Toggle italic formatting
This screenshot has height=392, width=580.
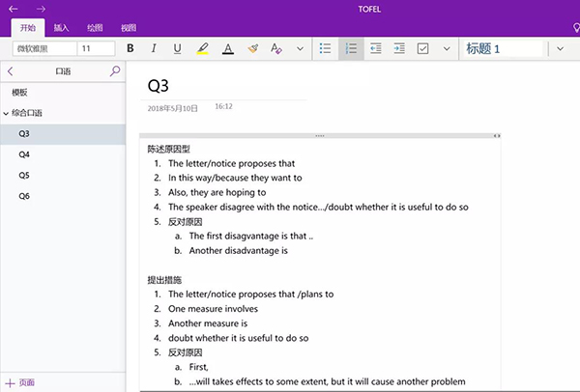point(154,48)
